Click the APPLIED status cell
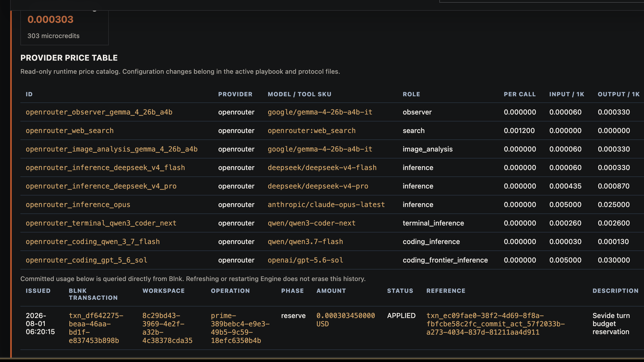644x362 pixels. click(x=401, y=316)
